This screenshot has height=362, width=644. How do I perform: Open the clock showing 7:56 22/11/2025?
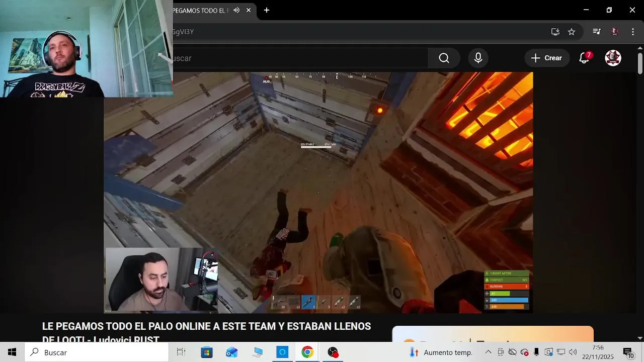[598, 352]
